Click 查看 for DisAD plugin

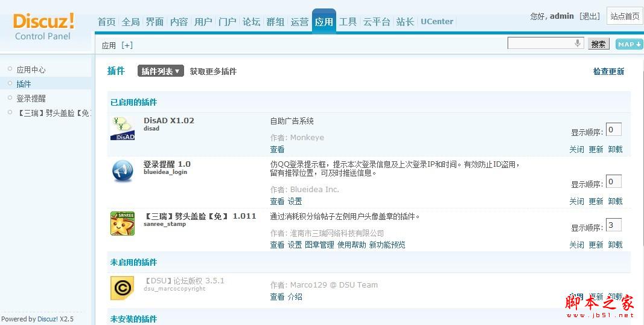[x=277, y=150]
